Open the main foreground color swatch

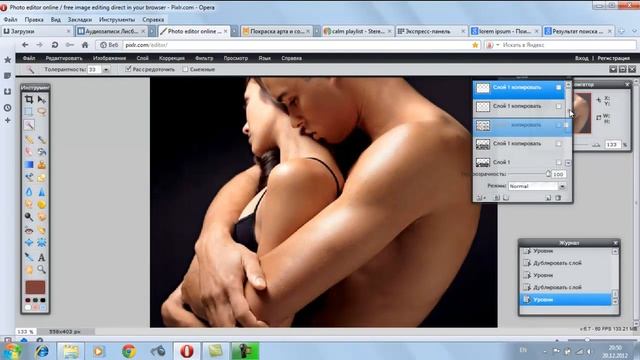(x=35, y=287)
